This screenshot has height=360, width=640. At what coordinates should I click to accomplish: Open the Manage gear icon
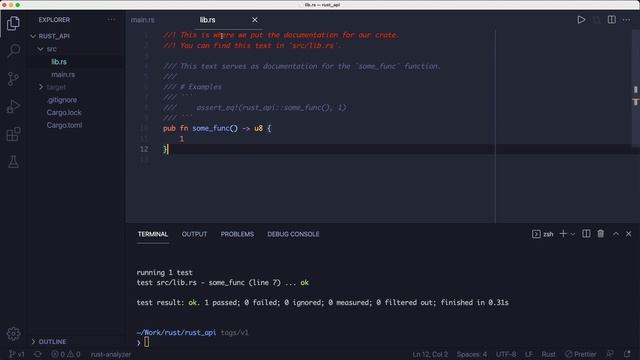pyautogui.click(x=13, y=334)
